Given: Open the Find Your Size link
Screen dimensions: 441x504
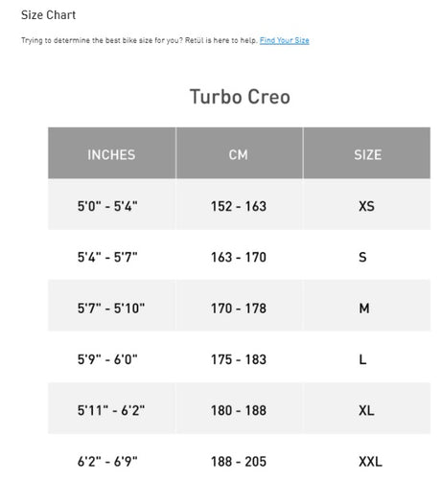Looking at the screenshot, I should click(x=285, y=40).
